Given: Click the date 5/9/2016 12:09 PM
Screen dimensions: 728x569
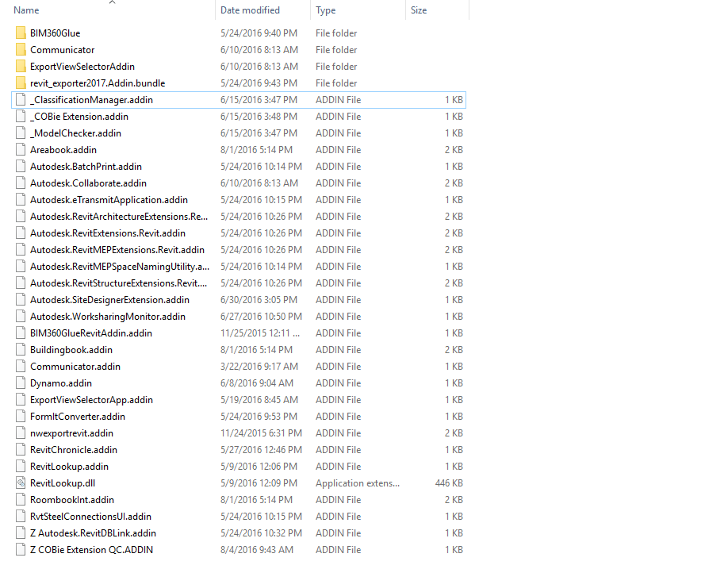Looking at the screenshot, I should (x=259, y=483).
